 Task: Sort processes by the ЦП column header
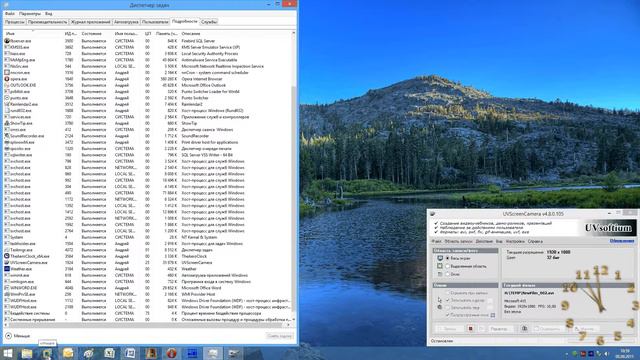pyautogui.click(x=148, y=33)
